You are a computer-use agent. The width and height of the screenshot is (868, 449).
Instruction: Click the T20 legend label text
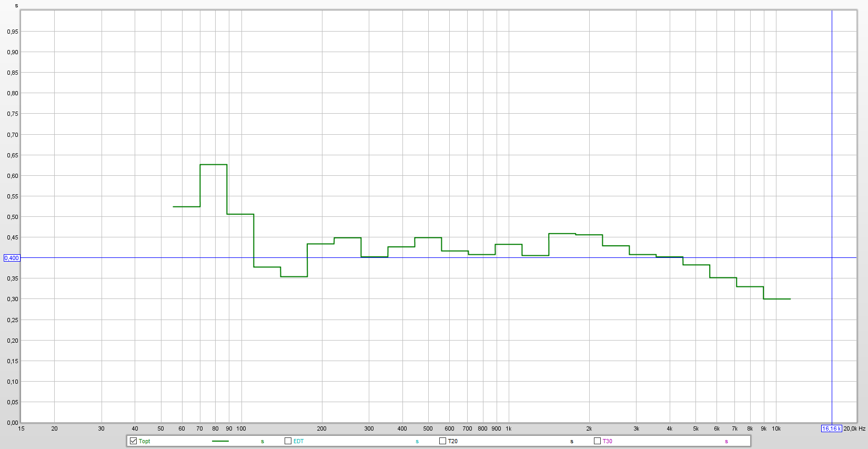pyautogui.click(x=453, y=441)
